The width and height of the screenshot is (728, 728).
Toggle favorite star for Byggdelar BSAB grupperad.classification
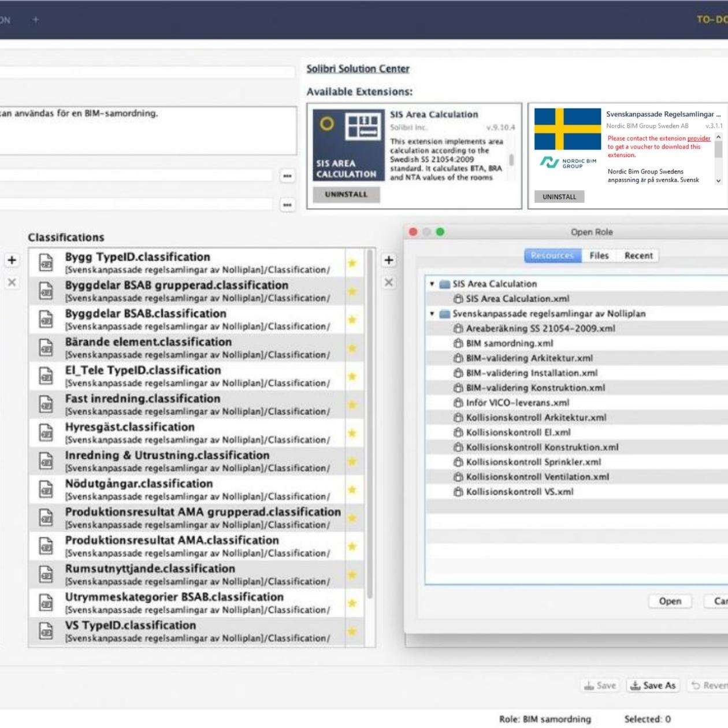(352, 291)
